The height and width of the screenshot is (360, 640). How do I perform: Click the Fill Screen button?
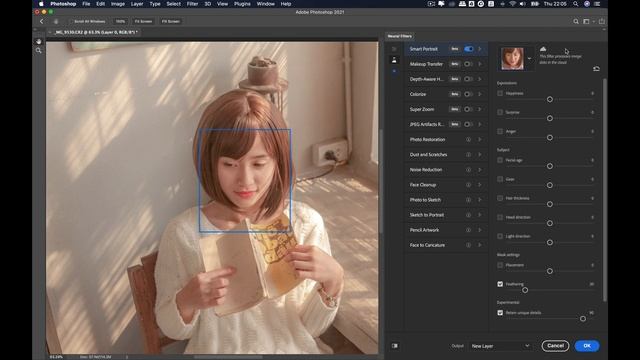[x=171, y=21]
